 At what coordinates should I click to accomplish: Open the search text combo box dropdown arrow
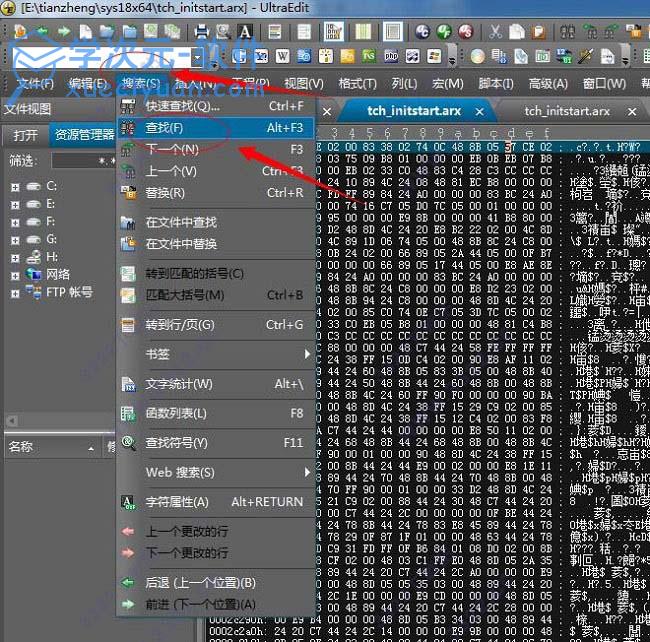coord(197,57)
